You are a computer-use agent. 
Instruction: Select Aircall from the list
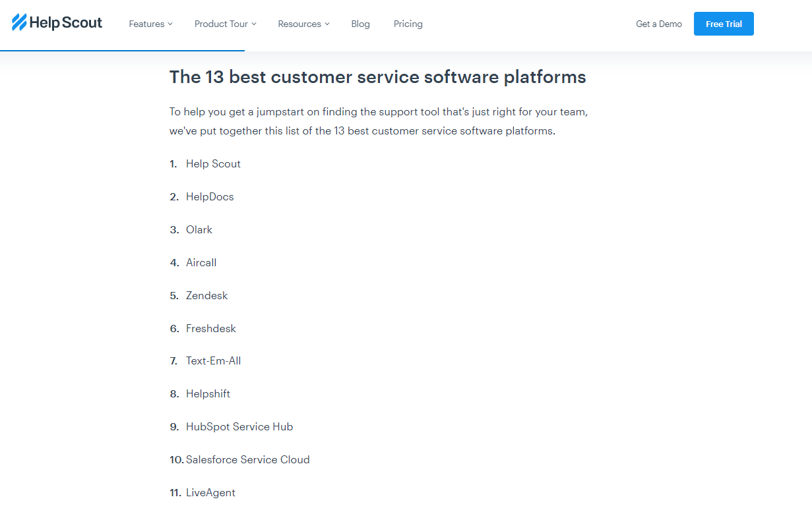tap(201, 263)
